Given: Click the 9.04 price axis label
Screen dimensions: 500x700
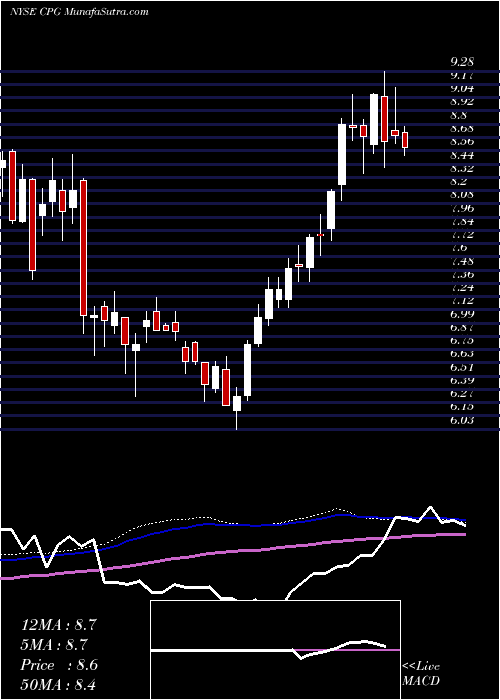Looking at the screenshot, I should pos(462,88).
